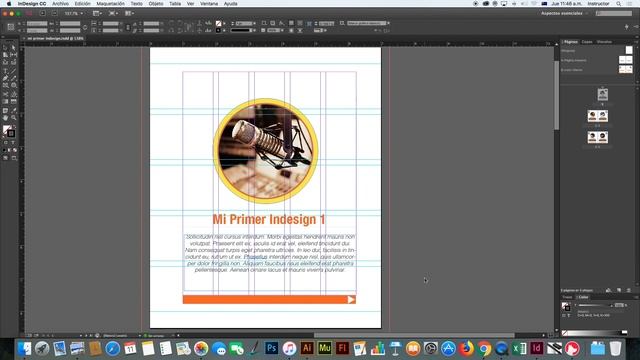Open Illustrator from the Dock
Screen dimensions: 640x360
307,349
